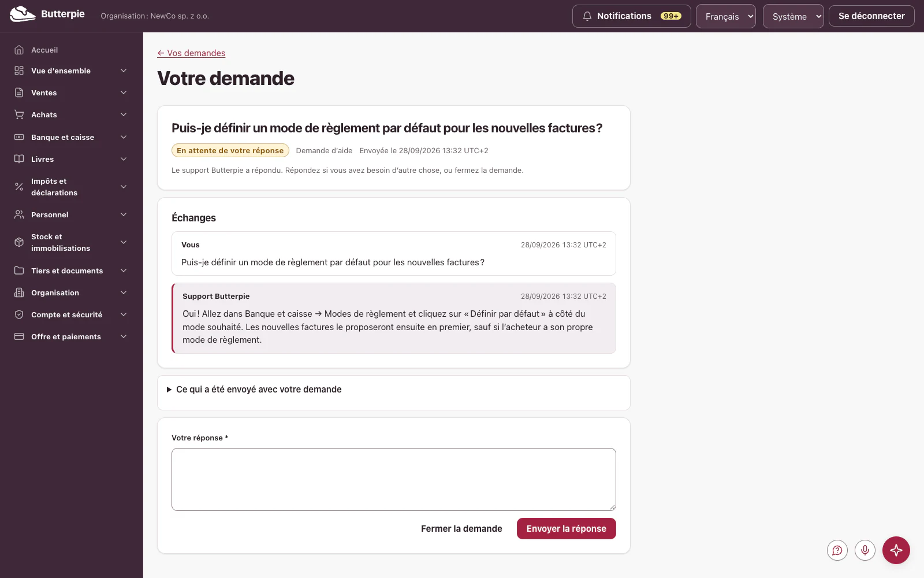Click the Ventes document icon

click(x=19, y=92)
